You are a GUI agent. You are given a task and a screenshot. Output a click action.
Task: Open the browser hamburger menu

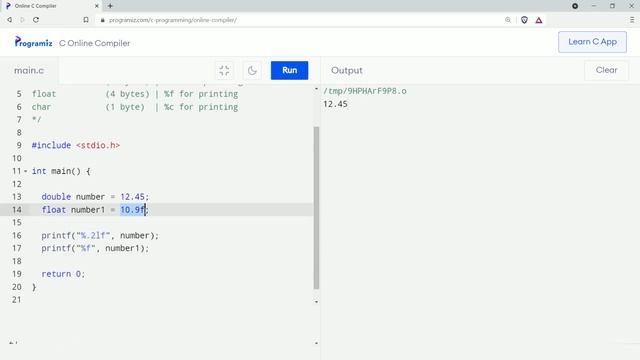pyautogui.click(x=632, y=20)
